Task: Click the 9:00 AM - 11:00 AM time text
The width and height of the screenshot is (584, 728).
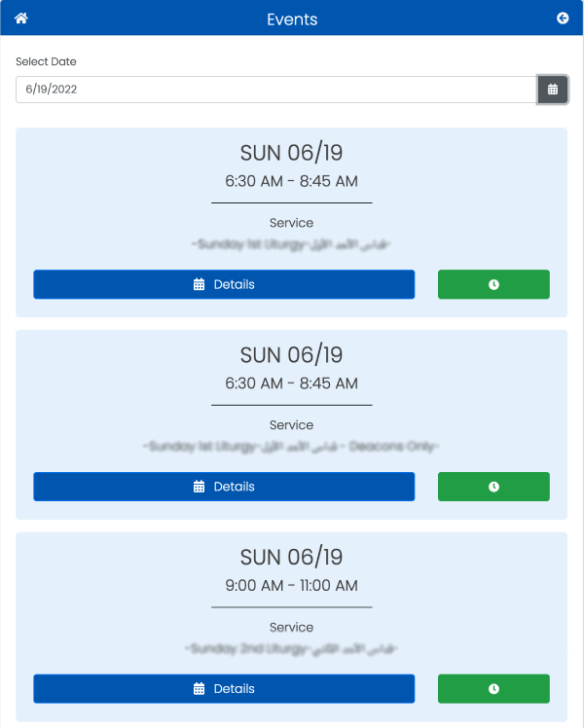Action: [x=292, y=586]
